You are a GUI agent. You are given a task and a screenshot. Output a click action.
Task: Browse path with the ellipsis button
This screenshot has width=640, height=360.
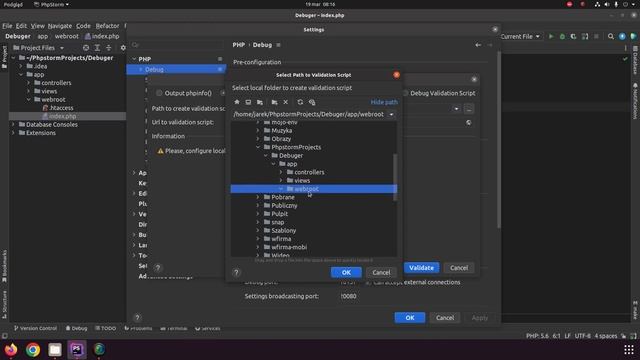coord(469,109)
